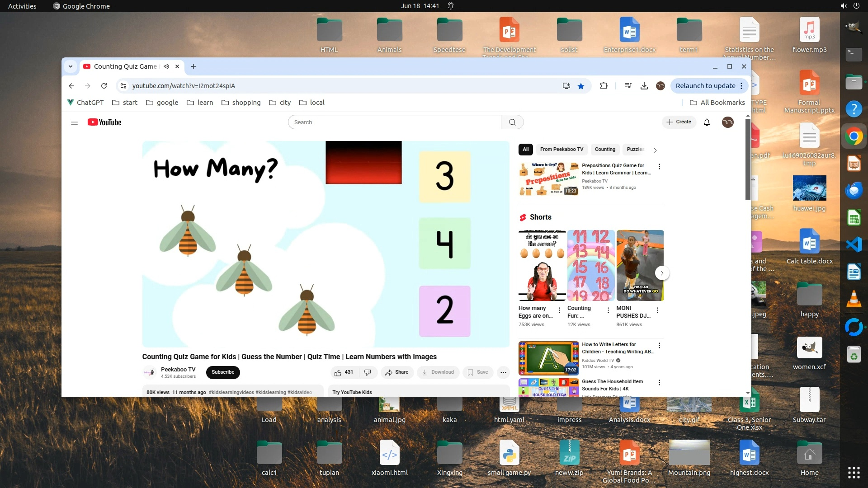868x488 pixels.
Task: Subscribe to Peekaboo TV channel
Action: pos(223,372)
